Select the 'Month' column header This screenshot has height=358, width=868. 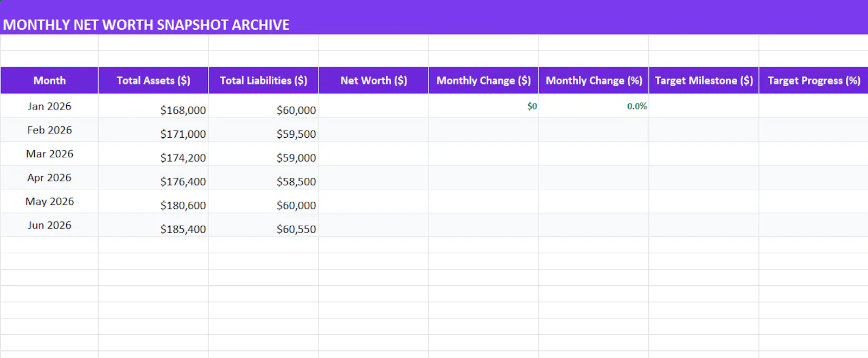49,80
